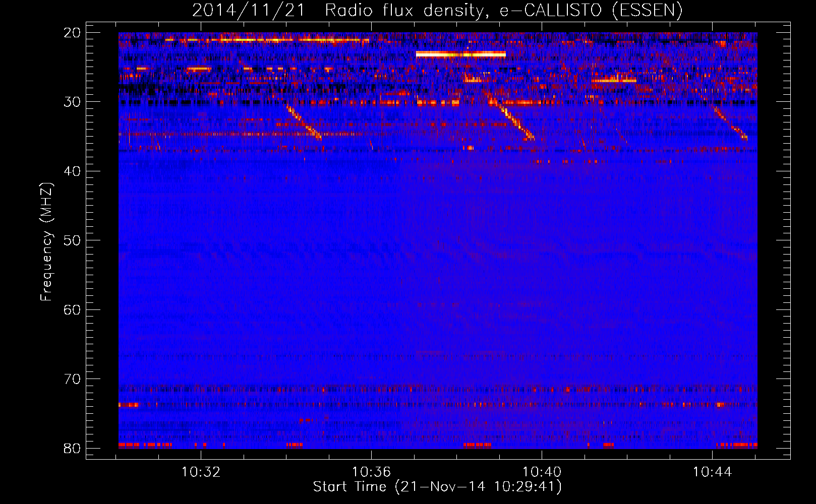
Task: Click the 30 MHz frequency tick label
Action: (72, 102)
